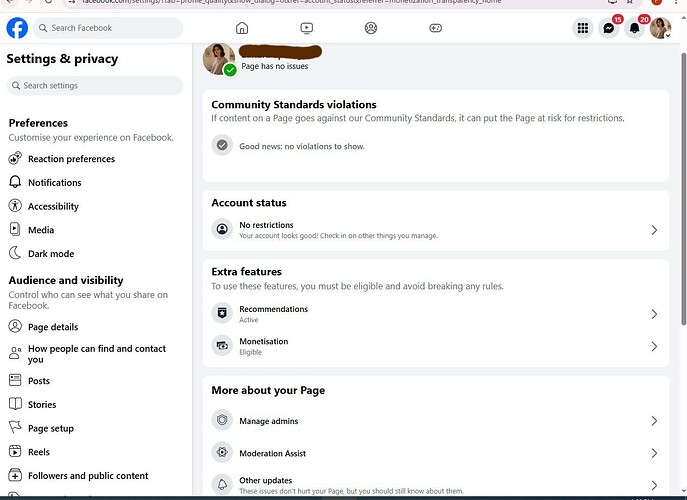Click the Monetisation icon

(x=222, y=345)
